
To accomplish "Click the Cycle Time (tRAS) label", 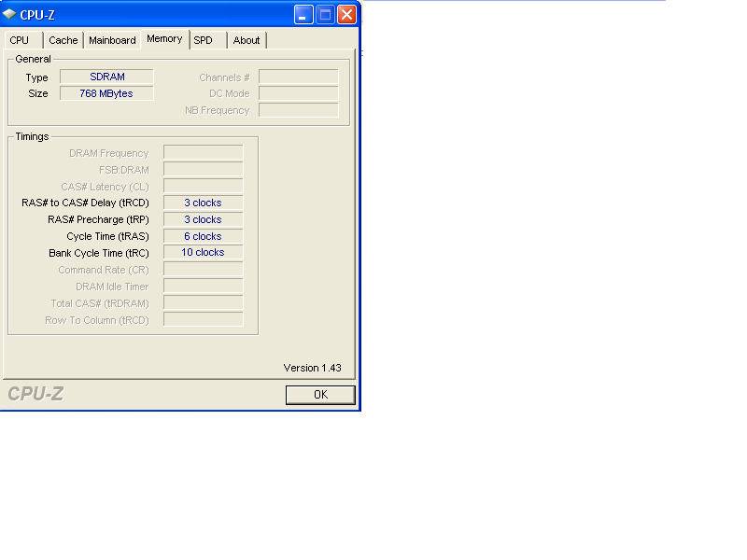I will pos(107,236).
